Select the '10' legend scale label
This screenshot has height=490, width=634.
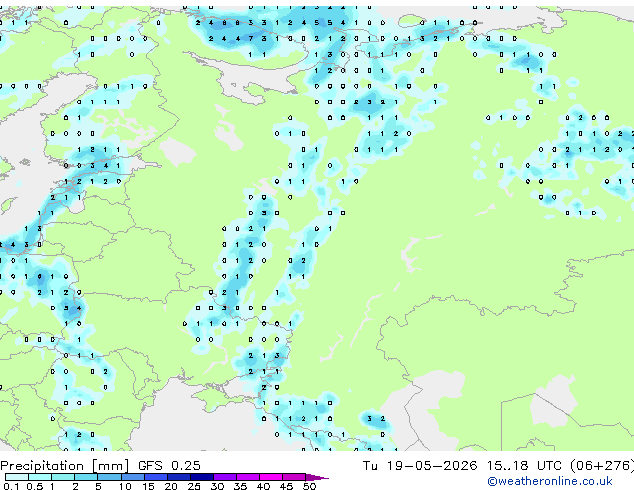pyautogui.click(x=125, y=486)
